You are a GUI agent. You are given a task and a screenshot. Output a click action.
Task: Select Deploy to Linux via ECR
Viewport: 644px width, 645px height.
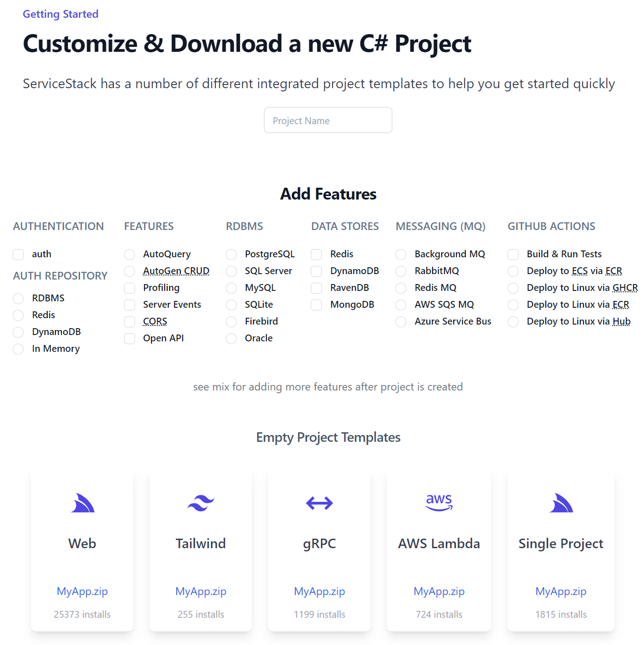513,305
